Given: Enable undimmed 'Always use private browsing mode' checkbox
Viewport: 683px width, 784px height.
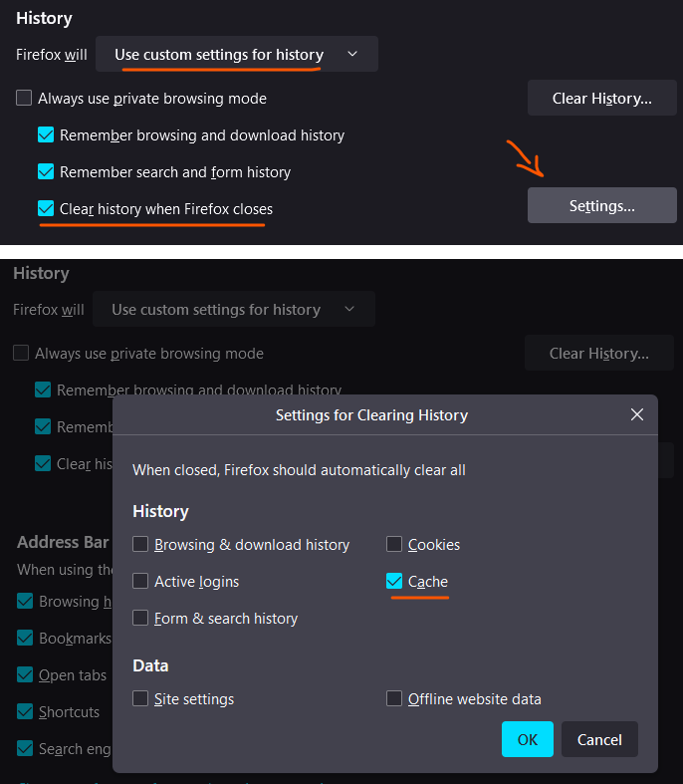Looking at the screenshot, I should pos(24,98).
